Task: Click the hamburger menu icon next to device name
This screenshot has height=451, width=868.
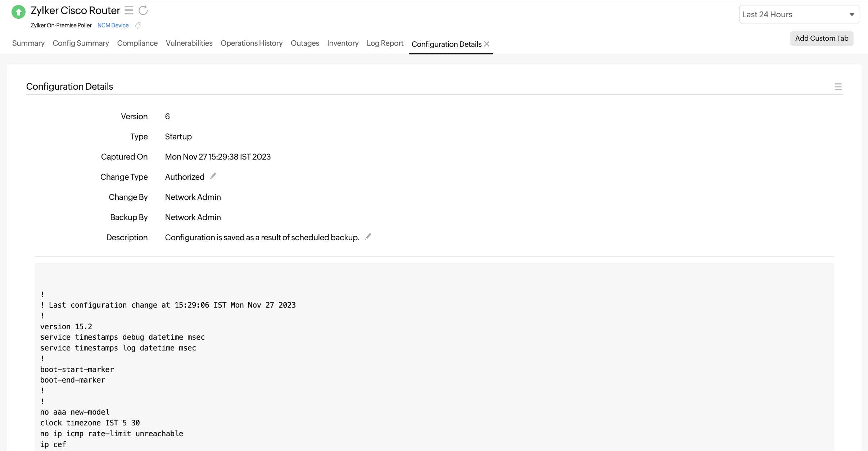Action: [128, 10]
